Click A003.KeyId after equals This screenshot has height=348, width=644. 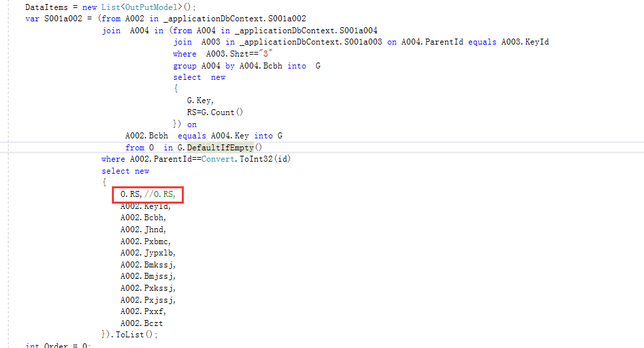(525, 42)
